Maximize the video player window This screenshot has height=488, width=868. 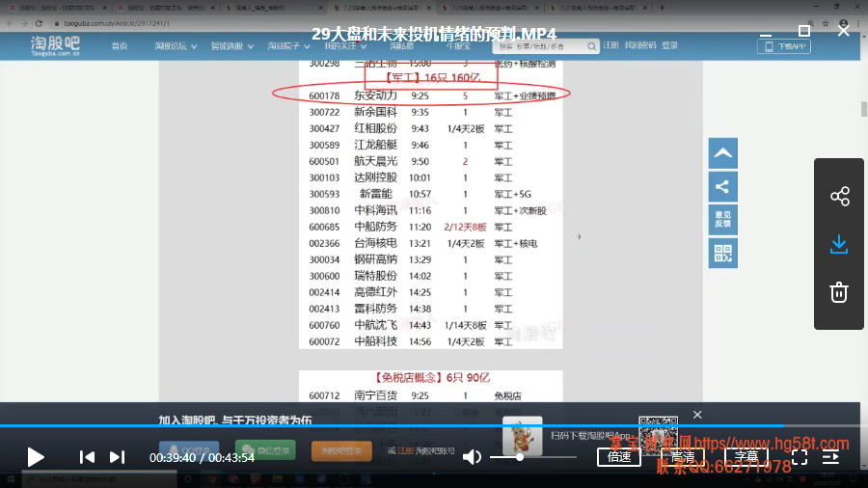pos(804,31)
